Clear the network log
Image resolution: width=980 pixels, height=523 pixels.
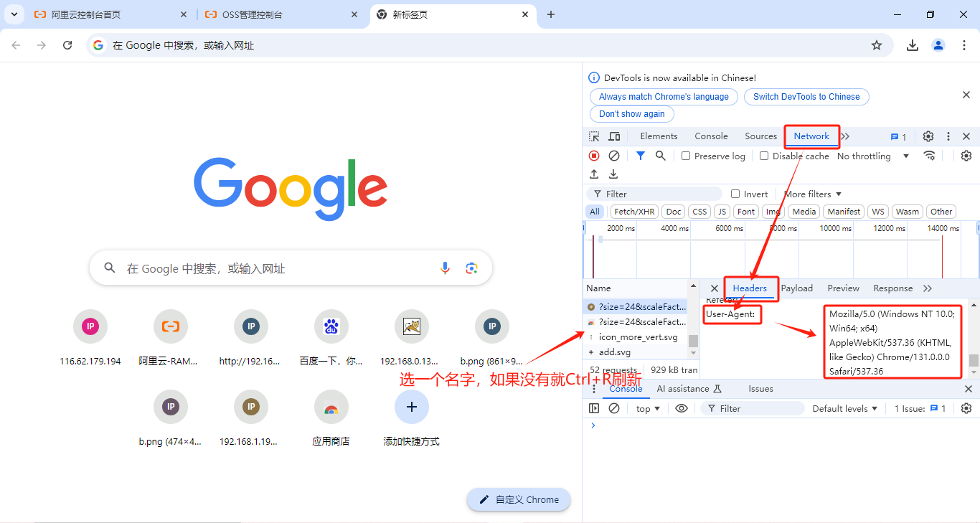pyautogui.click(x=614, y=156)
